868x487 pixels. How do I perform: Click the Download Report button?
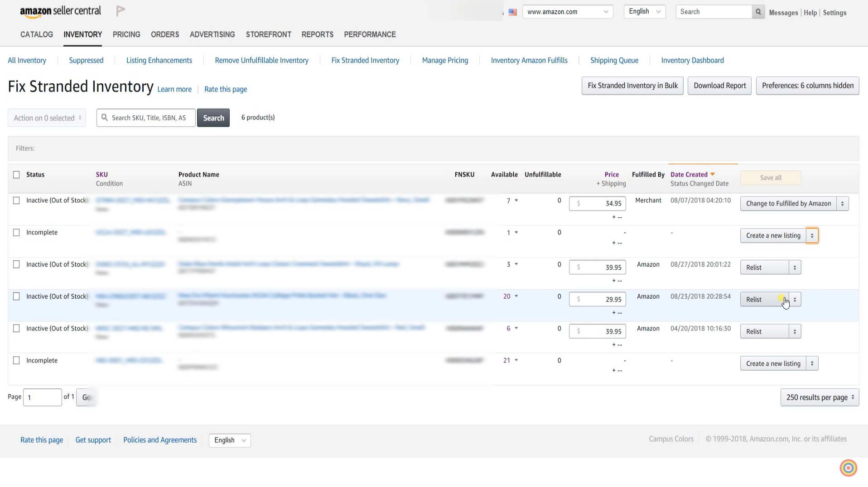coord(719,86)
